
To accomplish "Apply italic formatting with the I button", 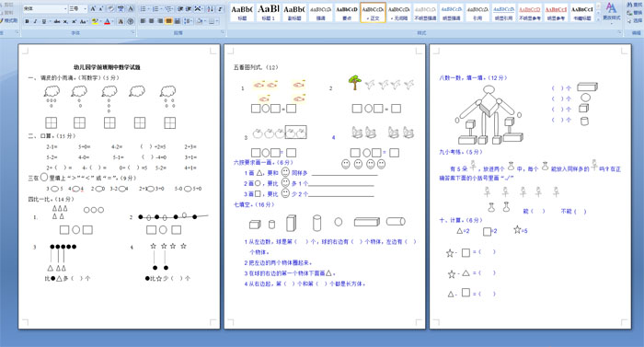I will (35, 21).
